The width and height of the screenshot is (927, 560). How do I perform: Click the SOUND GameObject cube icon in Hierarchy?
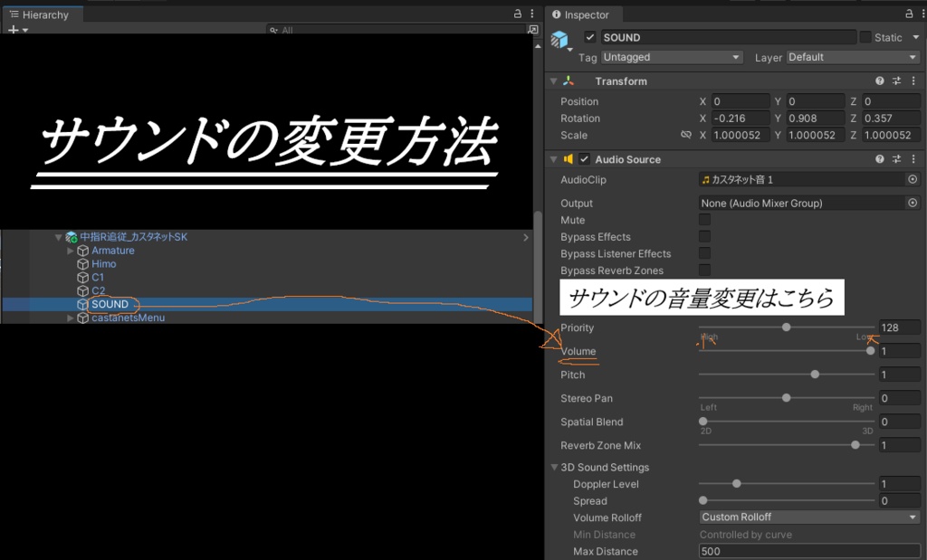[x=83, y=305]
